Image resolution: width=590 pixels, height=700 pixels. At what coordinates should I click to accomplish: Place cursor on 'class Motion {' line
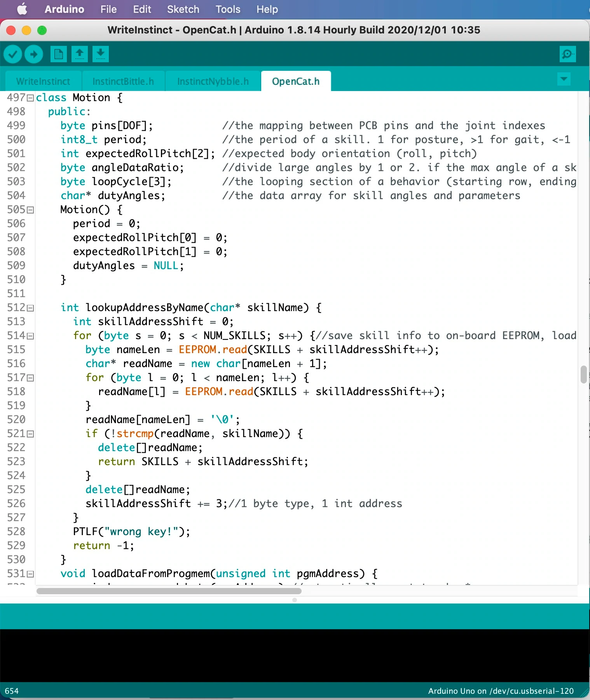click(79, 98)
